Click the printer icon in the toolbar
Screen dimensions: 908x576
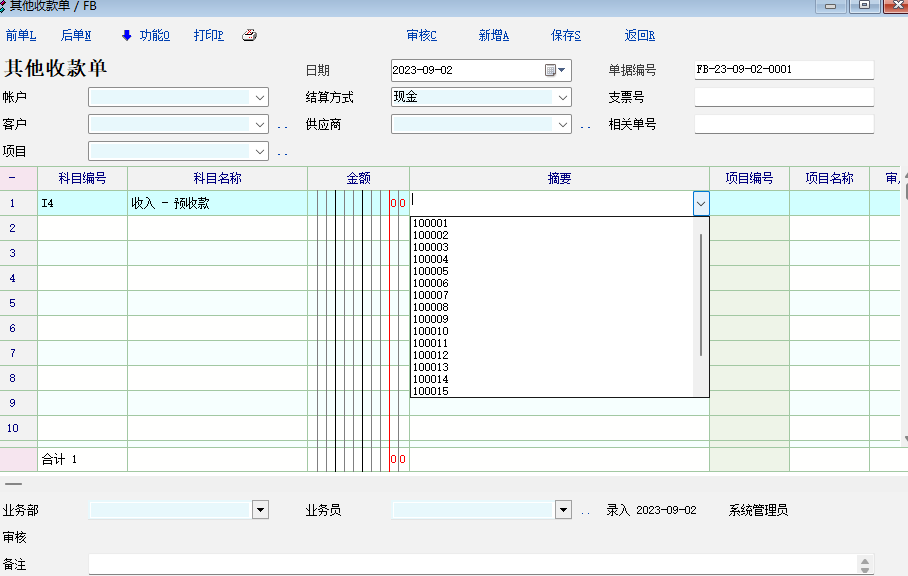tap(250, 35)
